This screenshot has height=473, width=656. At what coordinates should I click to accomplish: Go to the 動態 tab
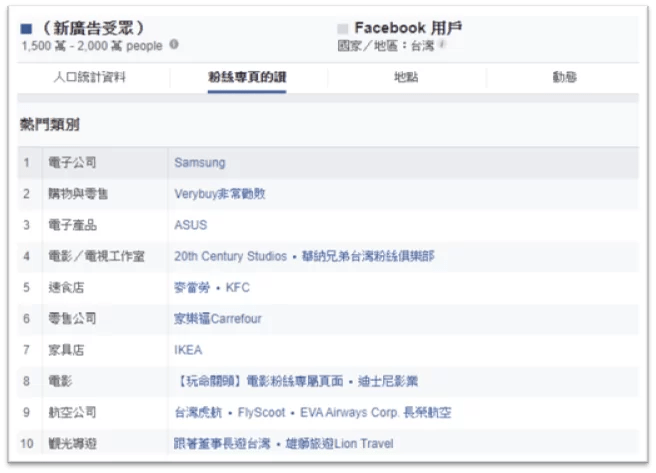tap(564, 77)
